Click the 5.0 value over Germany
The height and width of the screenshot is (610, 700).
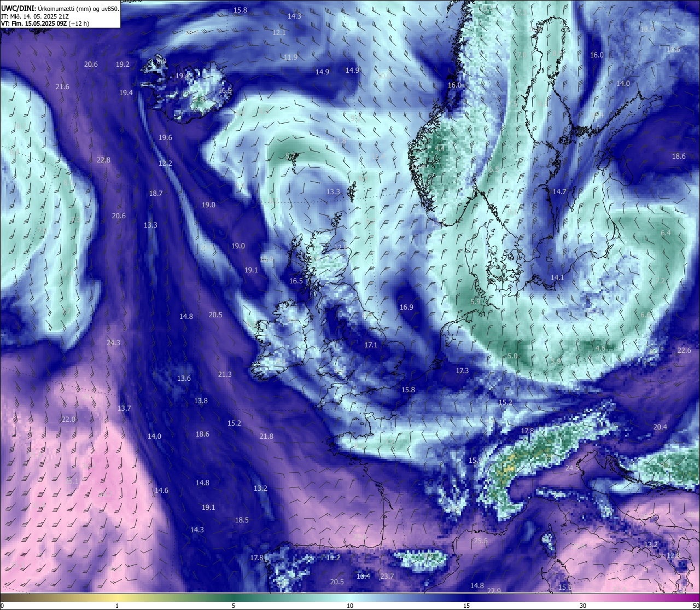[x=512, y=356]
